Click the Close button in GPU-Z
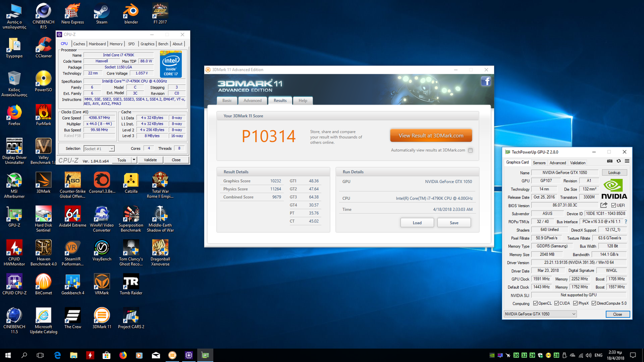The height and width of the screenshot is (362, 644). pyautogui.click(x=617, y=314)
